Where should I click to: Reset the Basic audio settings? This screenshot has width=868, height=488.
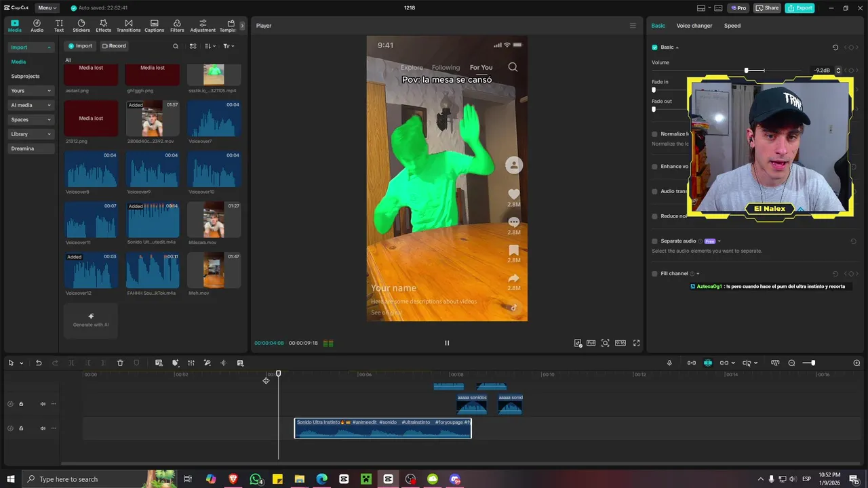(835, 47)
